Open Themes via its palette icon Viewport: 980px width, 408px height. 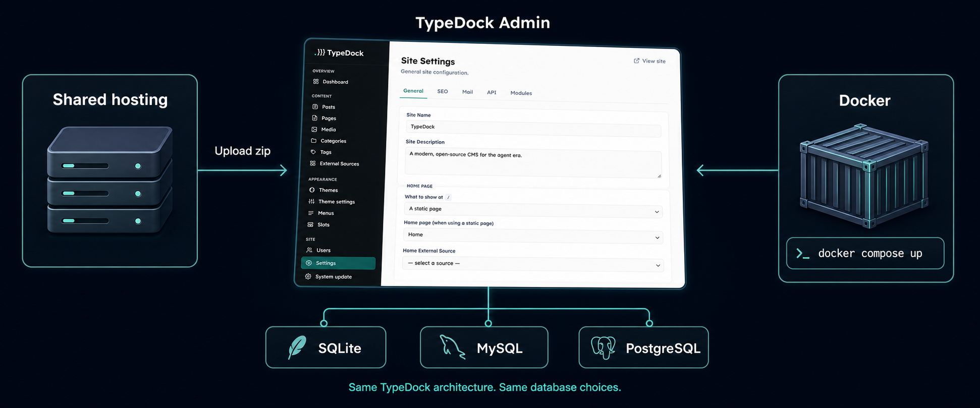coord(312,190)
